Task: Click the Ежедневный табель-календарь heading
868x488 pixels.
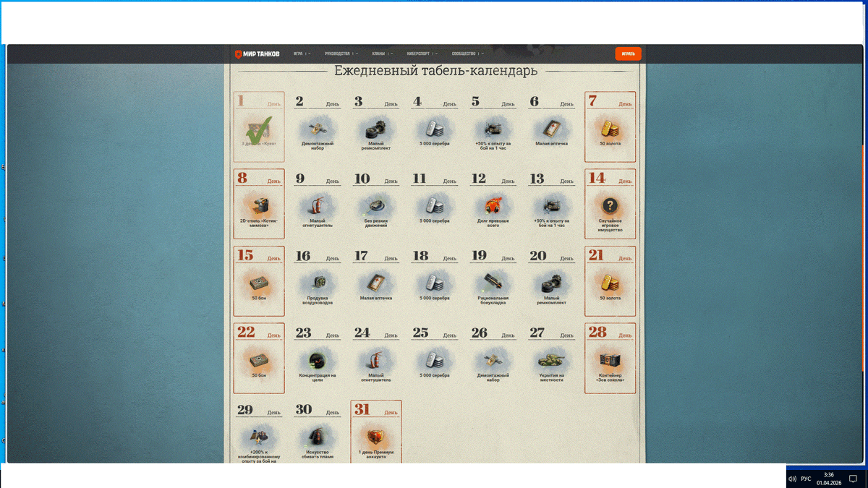Action: (436, 71)
